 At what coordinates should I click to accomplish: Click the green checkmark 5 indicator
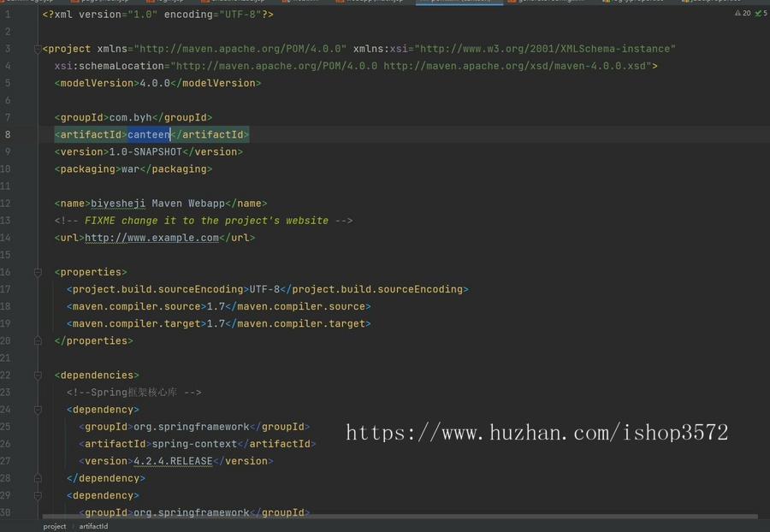761,13
